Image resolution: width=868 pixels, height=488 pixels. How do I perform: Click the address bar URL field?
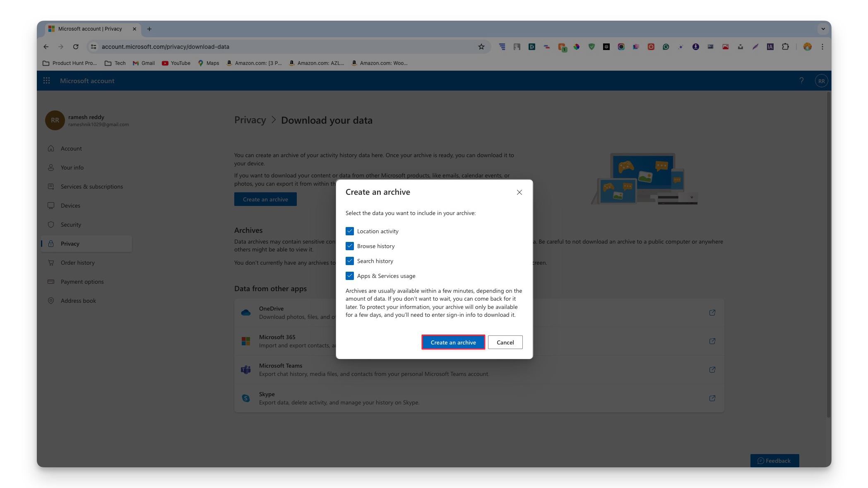[x=289, y=47]
